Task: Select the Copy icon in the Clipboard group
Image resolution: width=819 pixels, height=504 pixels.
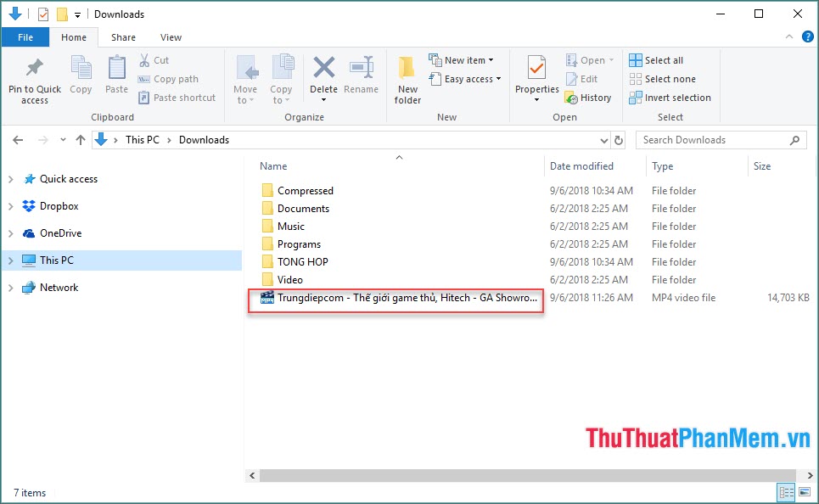Action: tap(81, 76)
